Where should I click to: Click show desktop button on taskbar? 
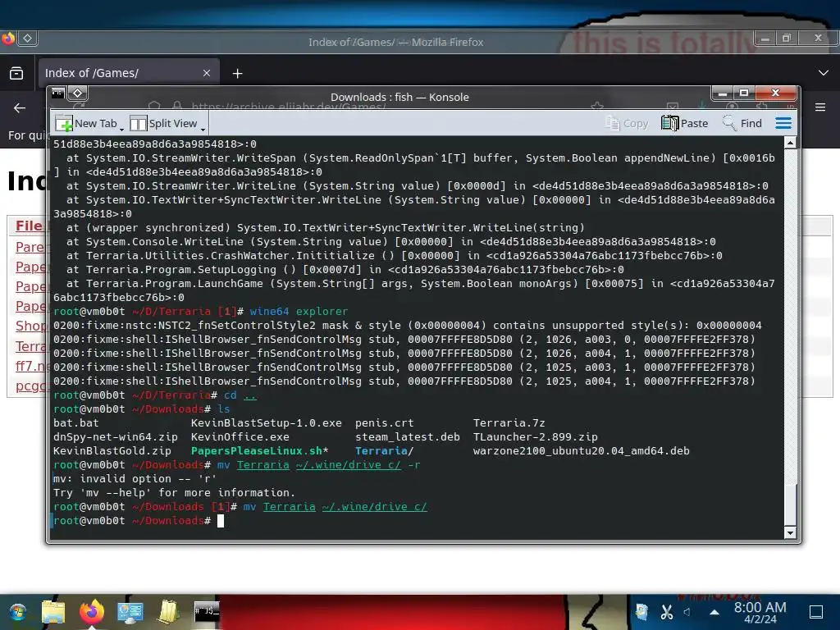click(x=816, y=612)
